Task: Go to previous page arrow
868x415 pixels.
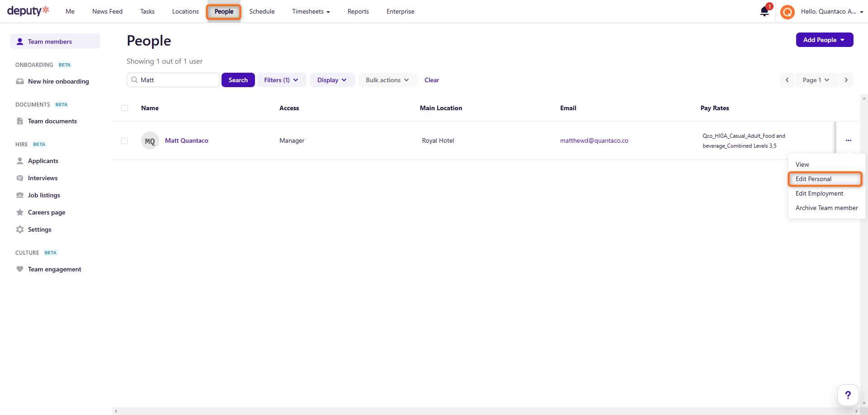Action: coord(787,80)
